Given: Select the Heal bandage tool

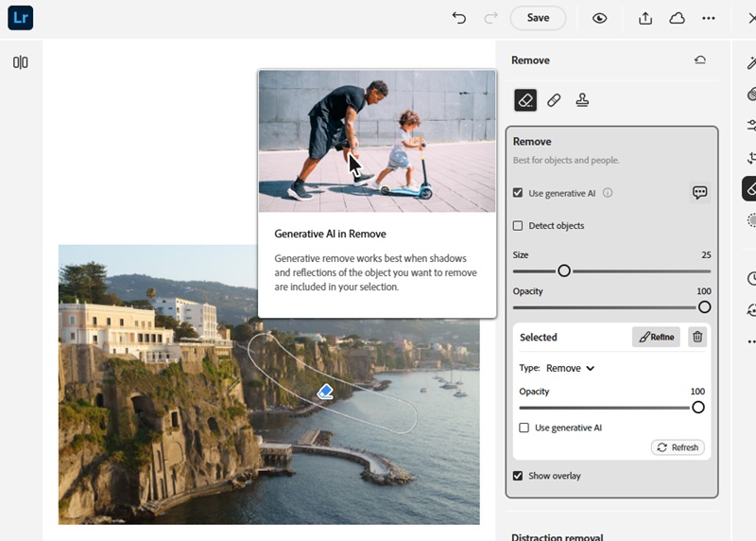Looking at the screenshot, I should 554,99.
